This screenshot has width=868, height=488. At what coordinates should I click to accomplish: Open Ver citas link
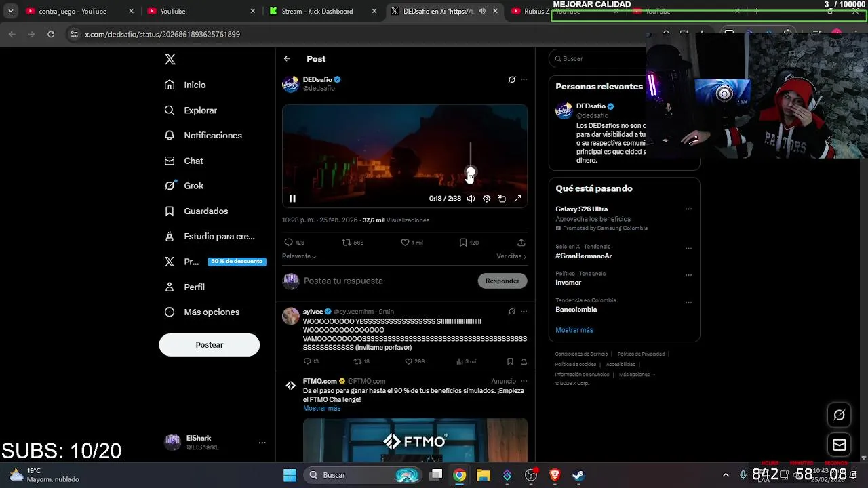(511, 256)
